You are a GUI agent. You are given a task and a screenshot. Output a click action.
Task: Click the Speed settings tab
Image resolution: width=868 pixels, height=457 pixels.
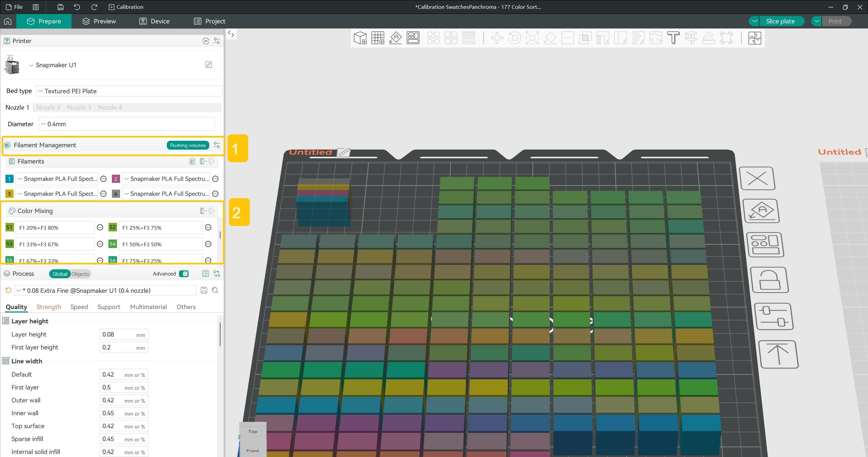[79, 307]
